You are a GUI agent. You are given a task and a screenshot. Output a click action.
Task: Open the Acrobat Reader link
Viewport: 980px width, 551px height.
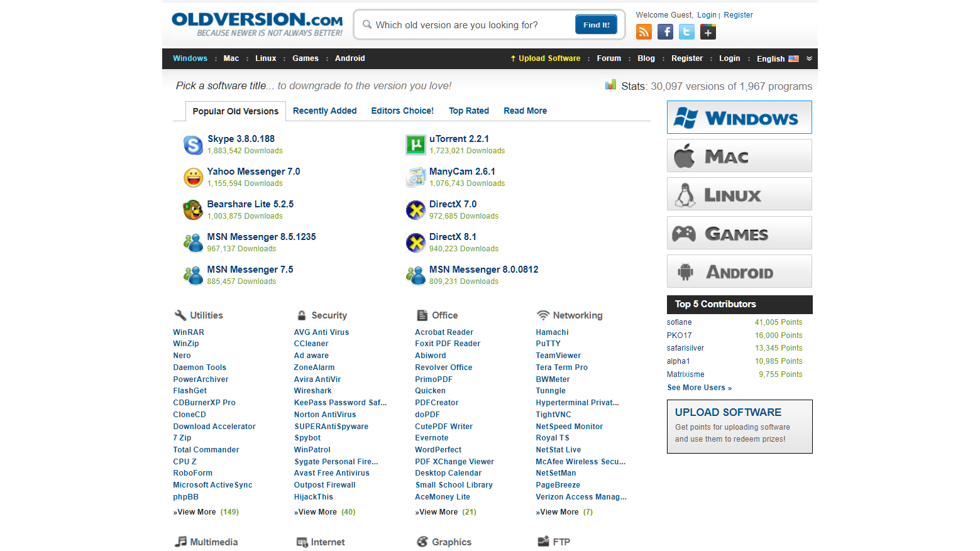[444, 332]
